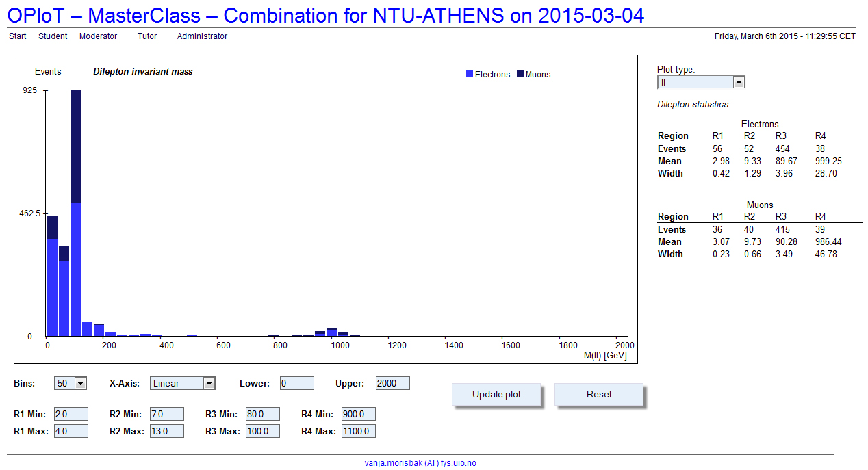Open the Student menu item
The height and width of the screenshot is (470, 868).
point(53,36)
